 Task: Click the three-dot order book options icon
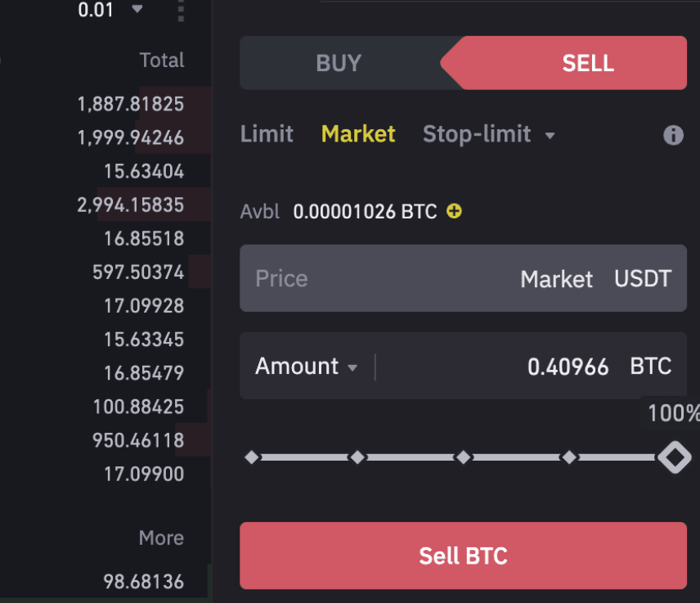[x=181, y=11]
